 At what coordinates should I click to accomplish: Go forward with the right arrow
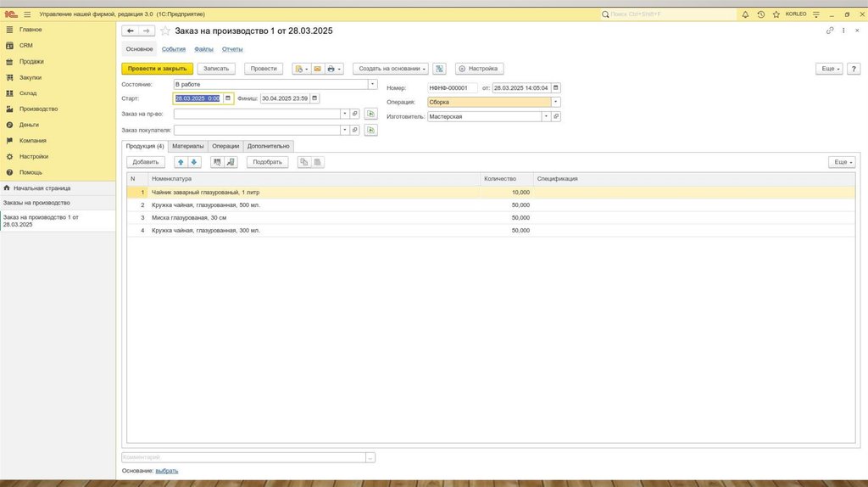[146, 31]
